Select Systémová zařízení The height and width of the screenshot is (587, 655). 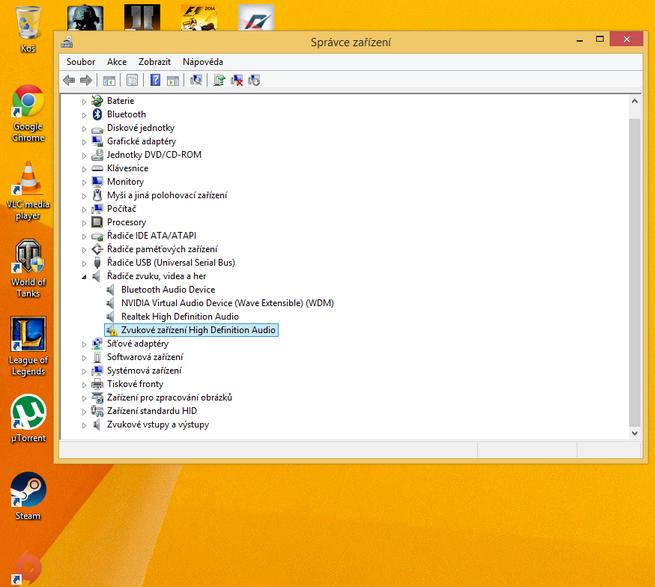pos(144,371)
